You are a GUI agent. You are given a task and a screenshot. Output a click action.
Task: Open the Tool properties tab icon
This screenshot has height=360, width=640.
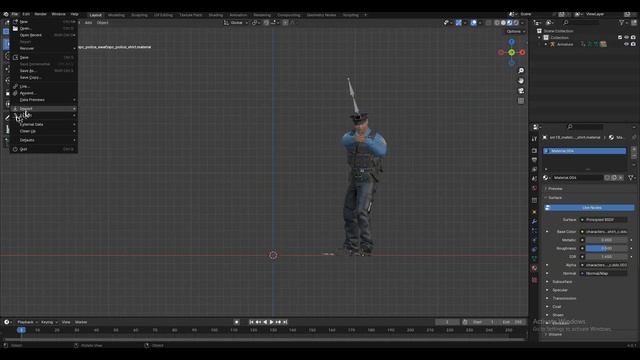coord(534,139)
